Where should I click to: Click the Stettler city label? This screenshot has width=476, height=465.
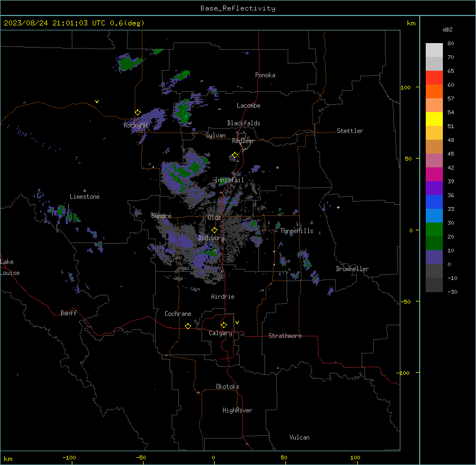point(350,131)
